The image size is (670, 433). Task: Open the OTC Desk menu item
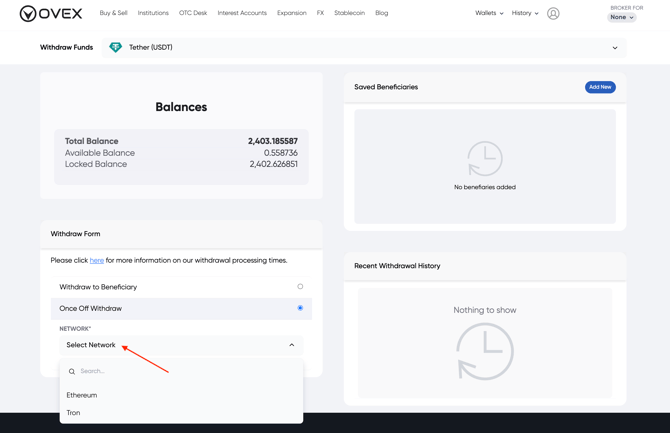[x=193, y=14]
